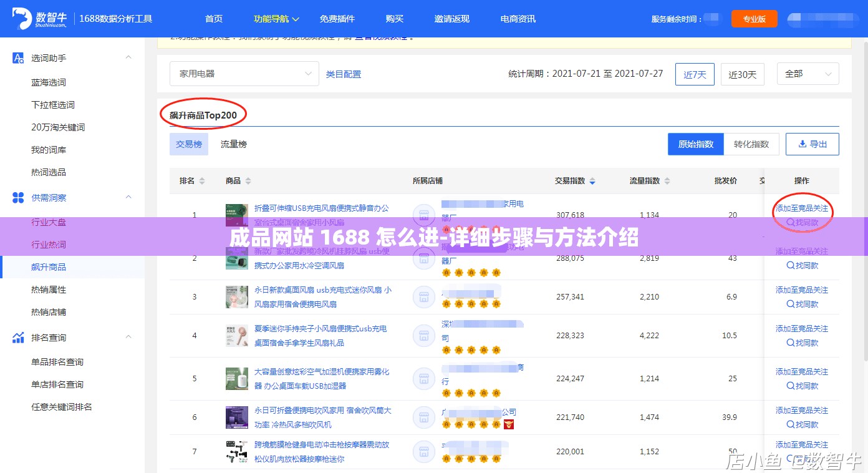
Task: Click the 电商资讯 menu item
Action: point(517,19)
